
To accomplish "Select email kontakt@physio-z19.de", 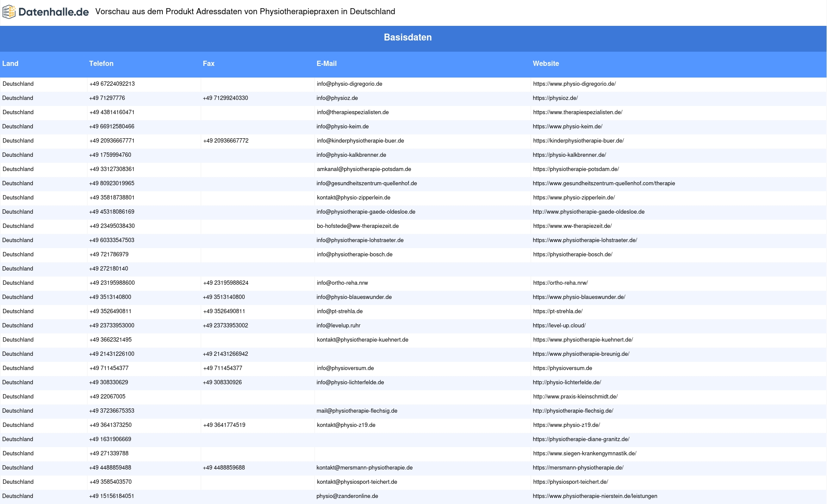I will point(346,425).
